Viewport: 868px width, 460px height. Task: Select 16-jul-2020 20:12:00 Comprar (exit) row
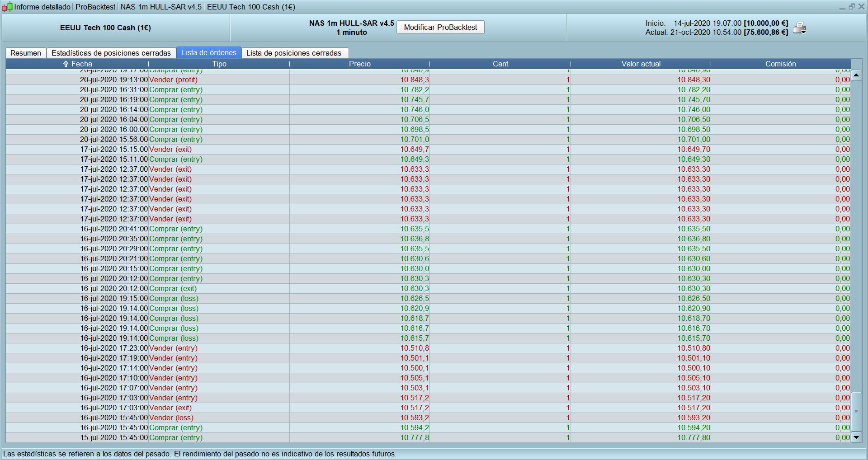click(x=428, y=288)
